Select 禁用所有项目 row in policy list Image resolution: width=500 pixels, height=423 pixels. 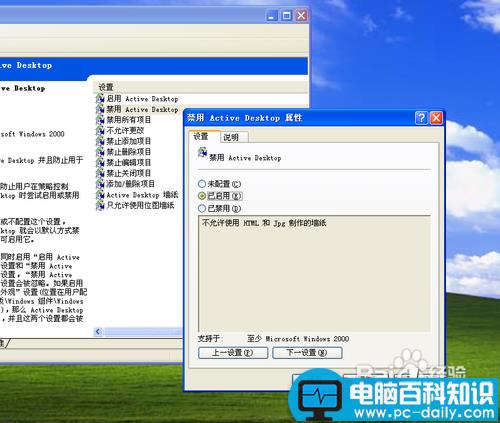pos(124,120)
